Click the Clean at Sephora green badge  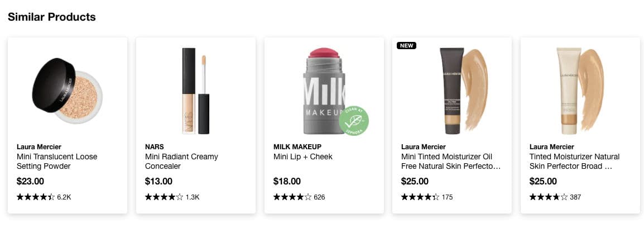coord(354,121)
